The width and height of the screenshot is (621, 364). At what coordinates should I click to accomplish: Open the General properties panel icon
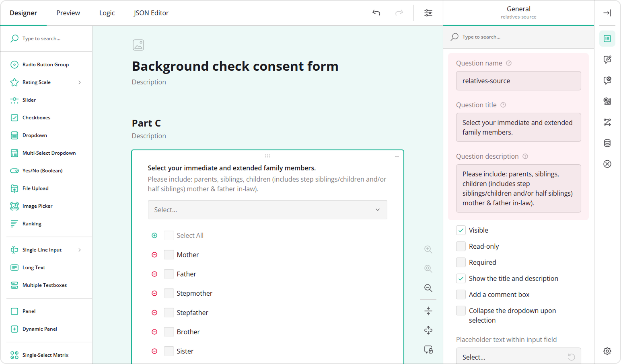[x=607, y=39]
